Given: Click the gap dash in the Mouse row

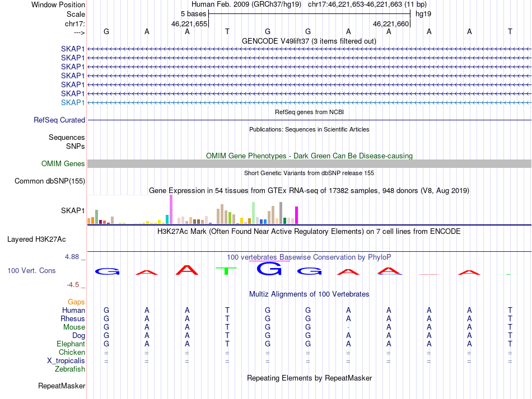Looking at the screenshot, I should [x=348, y=327].
